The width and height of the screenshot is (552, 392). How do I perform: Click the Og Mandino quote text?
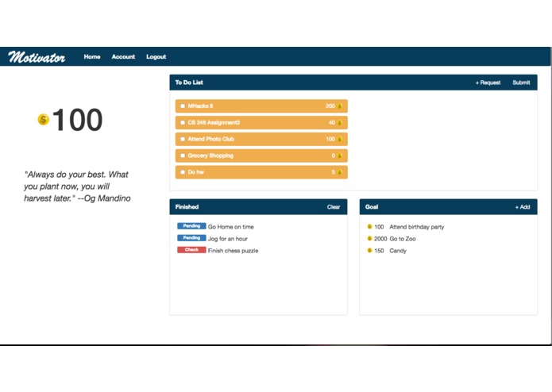[77, 186]
